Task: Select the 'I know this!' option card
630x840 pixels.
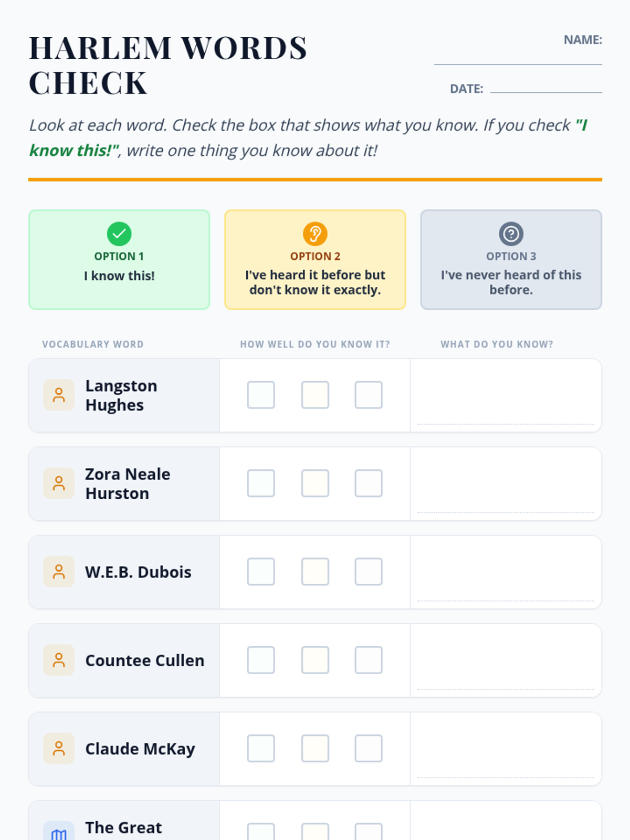Action: coord(119,260)
